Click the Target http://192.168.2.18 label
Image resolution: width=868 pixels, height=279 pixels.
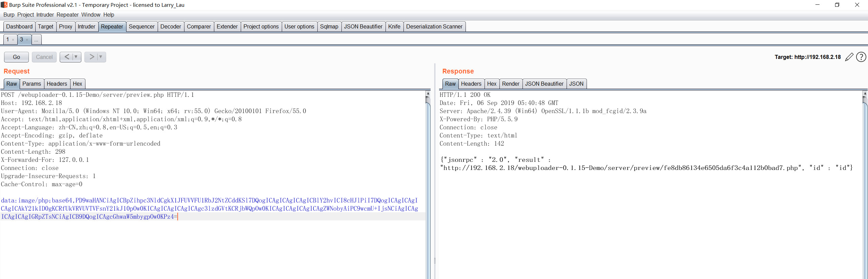807,57
